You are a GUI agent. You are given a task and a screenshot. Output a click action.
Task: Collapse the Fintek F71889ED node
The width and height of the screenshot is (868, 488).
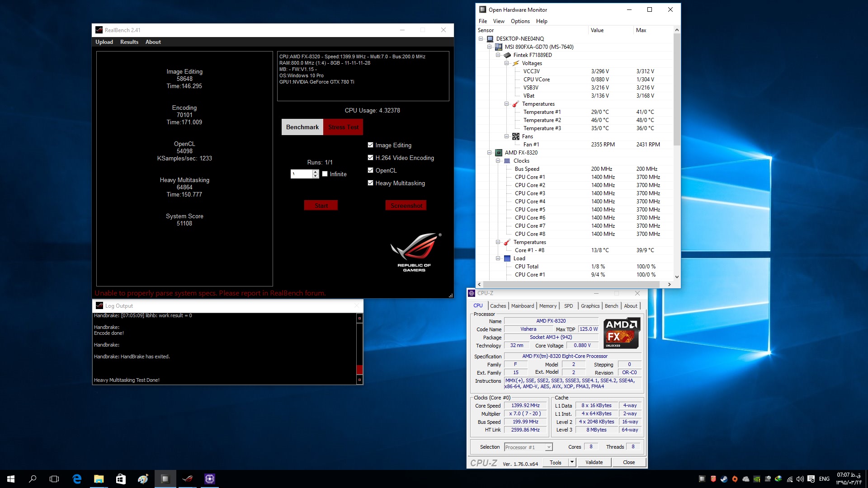[498, 55]
